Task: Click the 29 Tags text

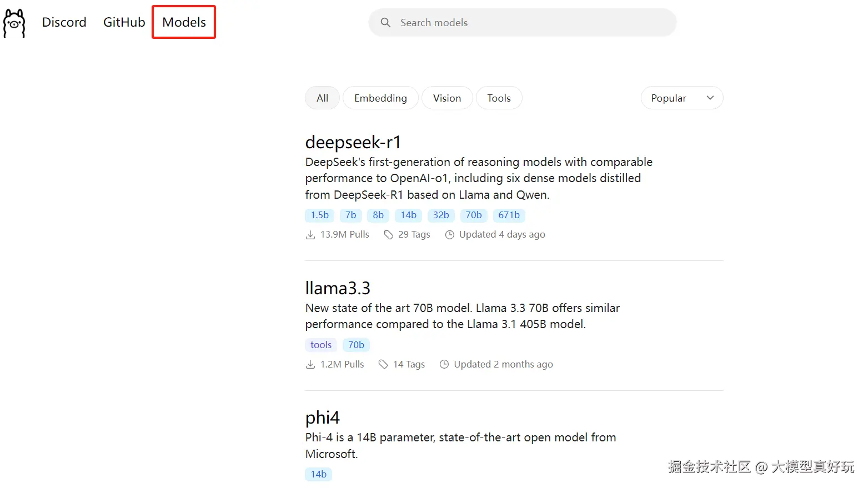Action: (414, 235)
